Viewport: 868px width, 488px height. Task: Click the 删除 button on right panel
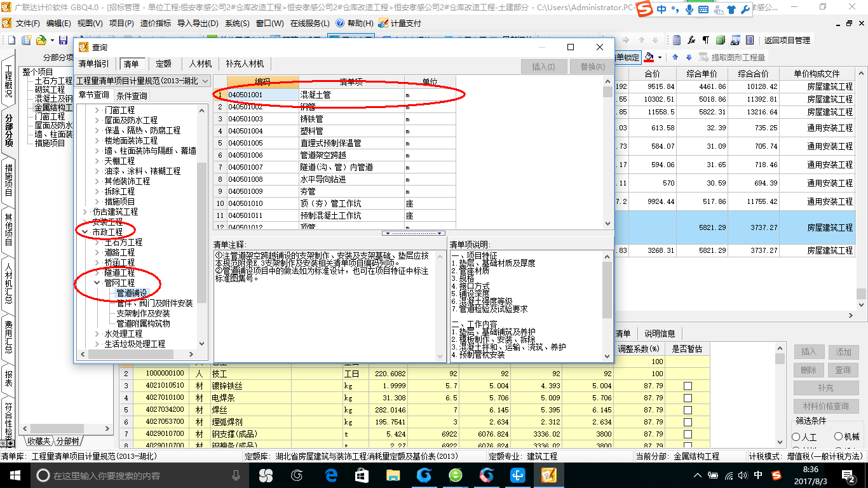pos(809,370)
